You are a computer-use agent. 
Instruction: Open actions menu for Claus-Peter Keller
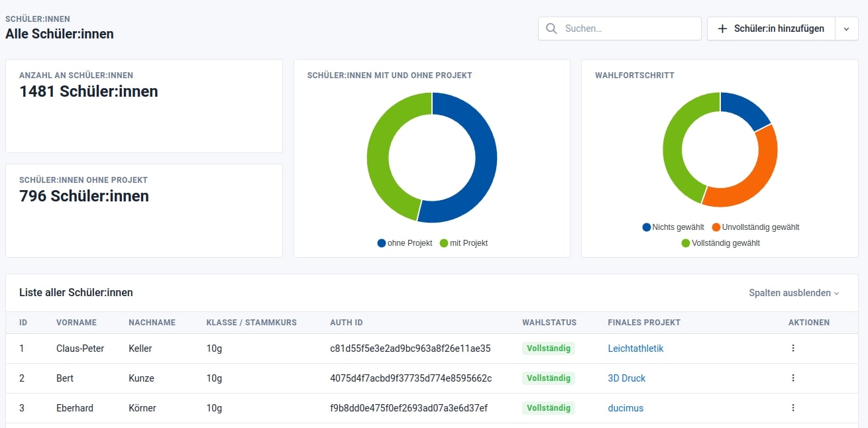coord(793,348)
